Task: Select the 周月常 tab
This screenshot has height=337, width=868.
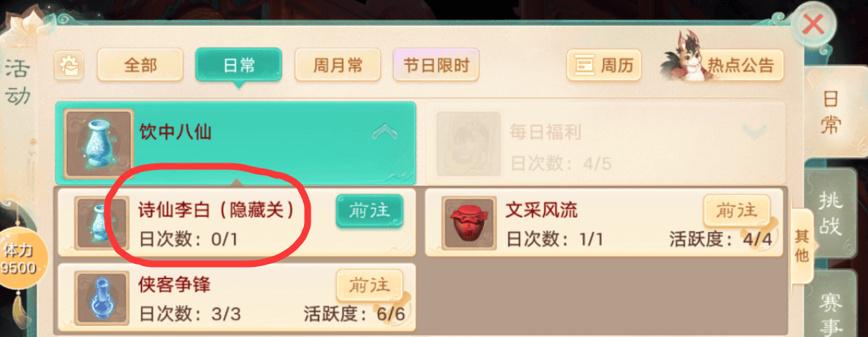Action: 338,66
